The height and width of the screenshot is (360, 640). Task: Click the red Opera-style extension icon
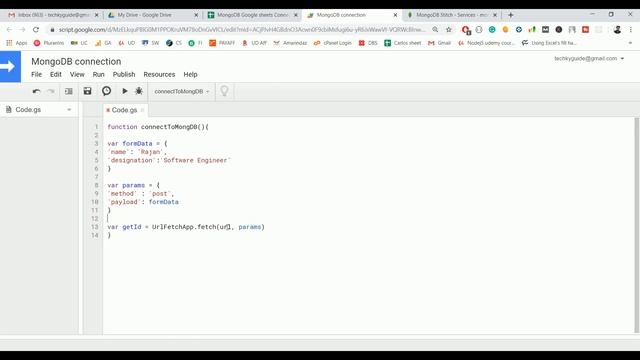point(466,30)
